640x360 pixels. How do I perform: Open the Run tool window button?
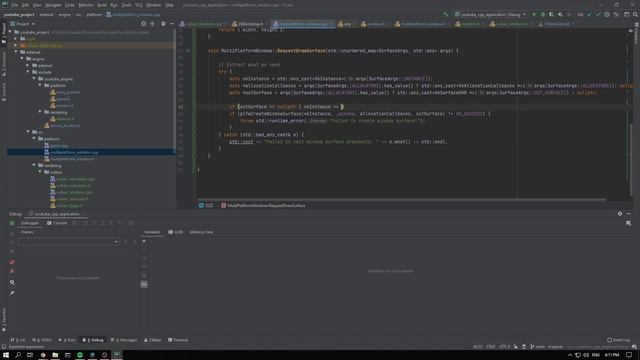(67, 340)
